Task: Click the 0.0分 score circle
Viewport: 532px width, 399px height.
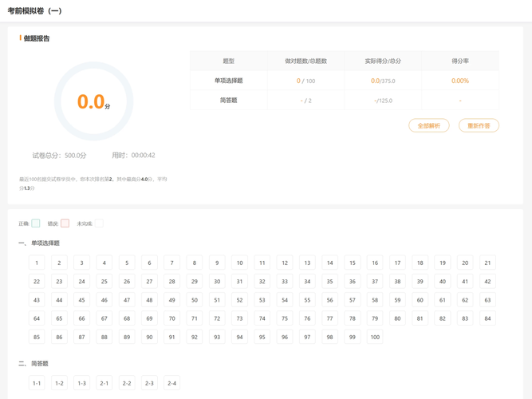Action: 93,101
